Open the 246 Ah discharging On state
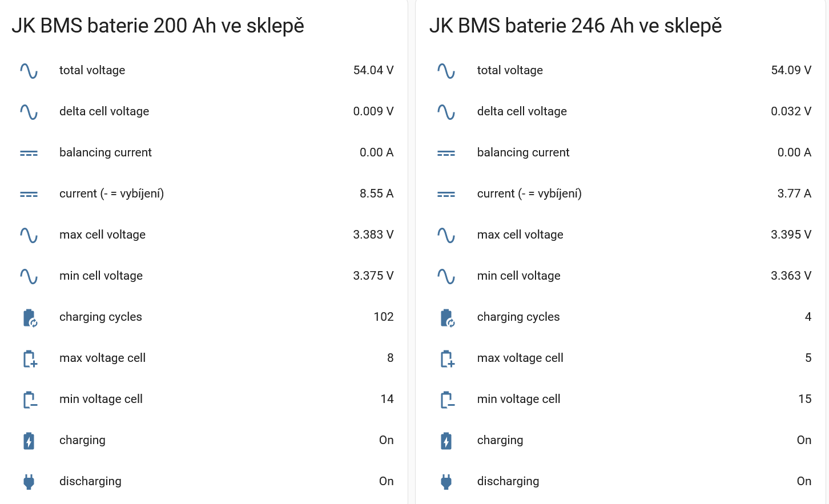 pos(804,481)
